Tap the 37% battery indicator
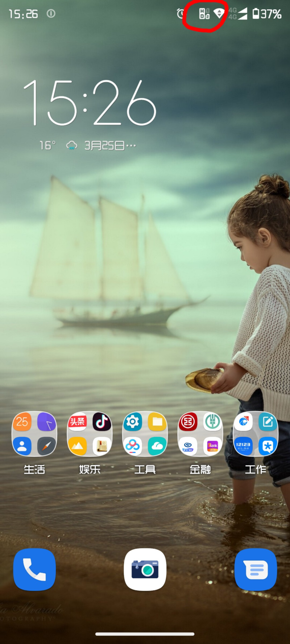This screenshot has height=644, width=290. pyautogui.click(x=267, y=14)
